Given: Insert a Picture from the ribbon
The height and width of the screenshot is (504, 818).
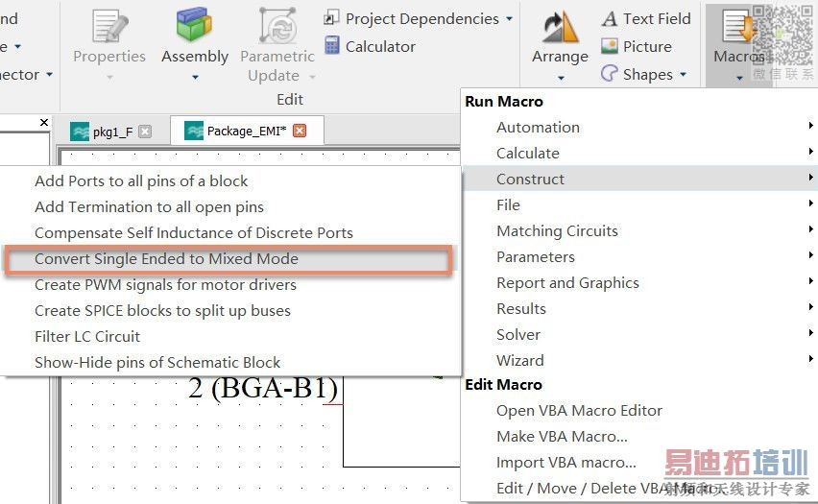Looking at the screenshot, I should (636, 46).
